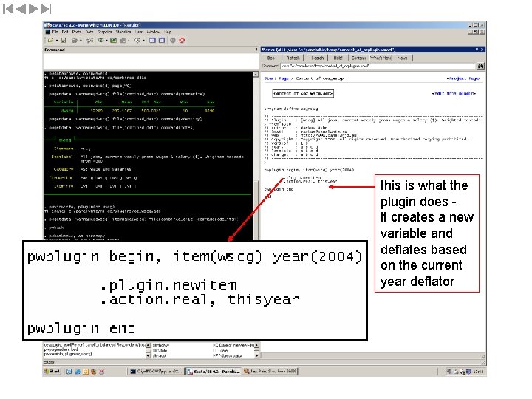Open the Data Editor icon
The height and width of the screenshot is (399, 532).
pyautogui.click(x=152, y=41)
